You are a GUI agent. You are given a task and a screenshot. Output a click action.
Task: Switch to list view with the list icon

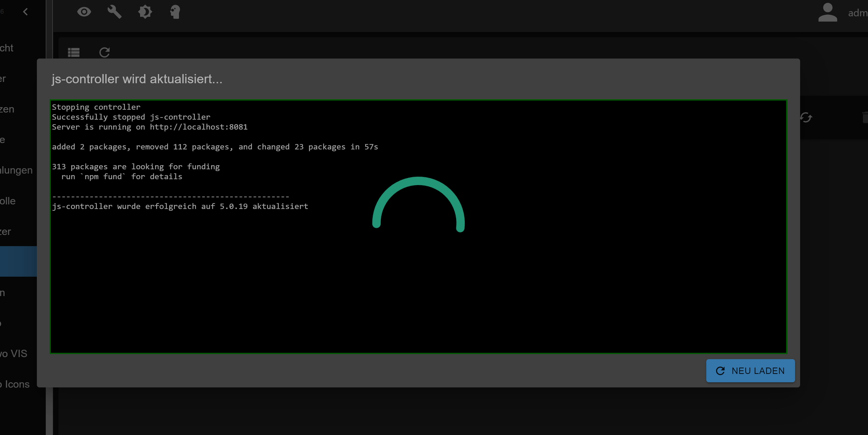(x=73, y=53)
